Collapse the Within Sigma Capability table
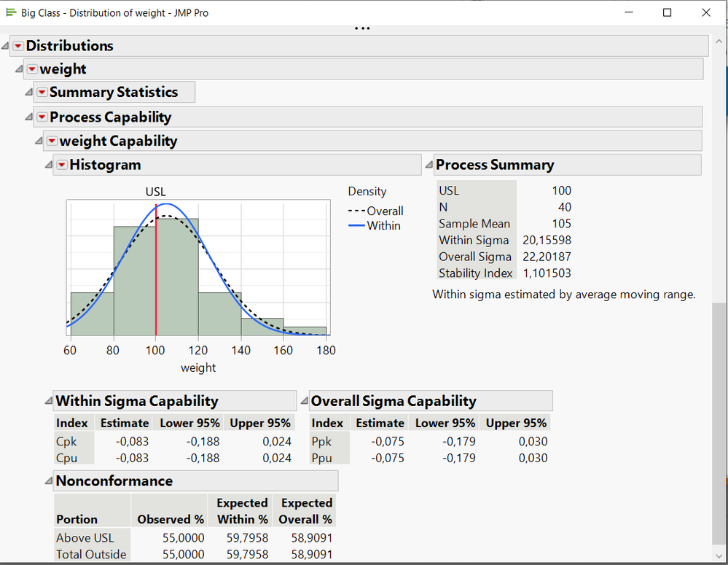This screenshot has width=728, height=565. click(x=47, y=401)
